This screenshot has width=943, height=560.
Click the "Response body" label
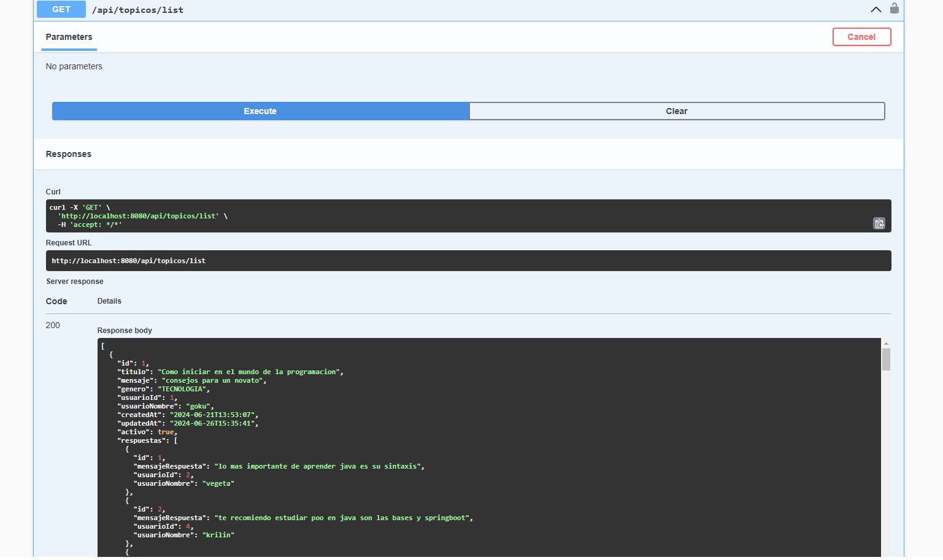[125, 330]
